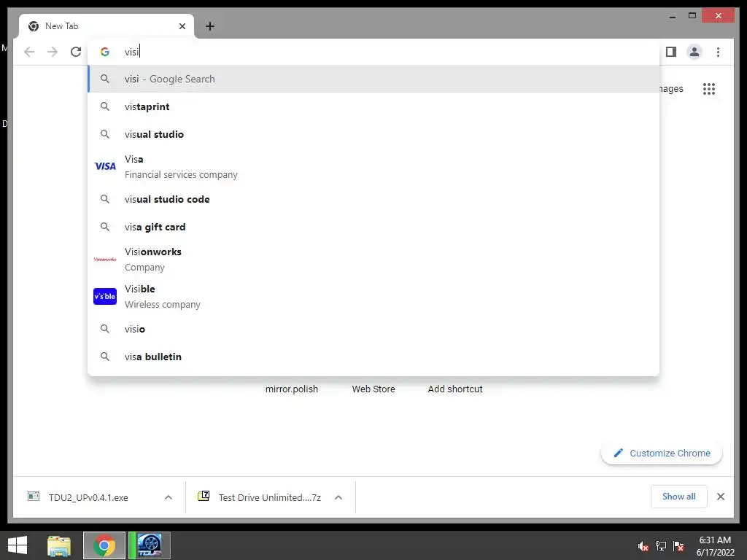Click the Add shortcut tile
The image size is (747, 560).
pos(455,389)
